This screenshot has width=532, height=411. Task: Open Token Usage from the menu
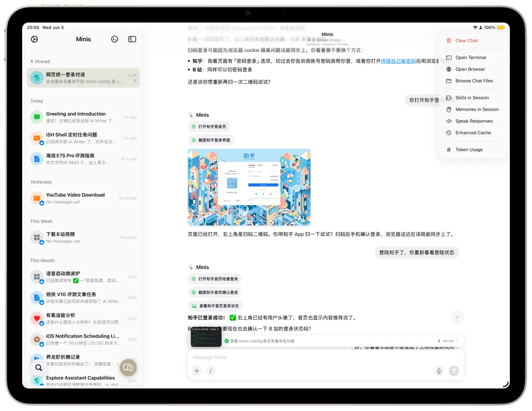472,150
